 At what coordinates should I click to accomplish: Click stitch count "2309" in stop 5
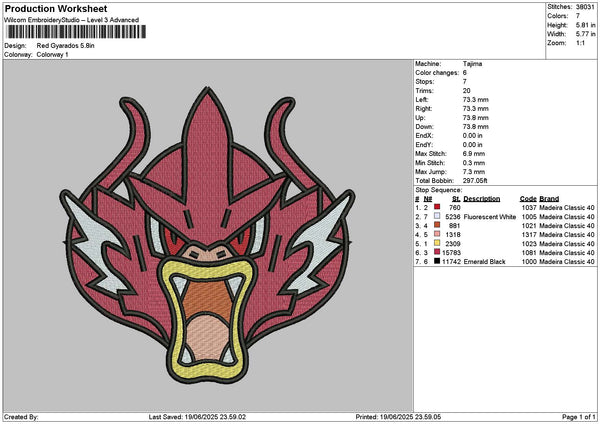click(453, 243)
